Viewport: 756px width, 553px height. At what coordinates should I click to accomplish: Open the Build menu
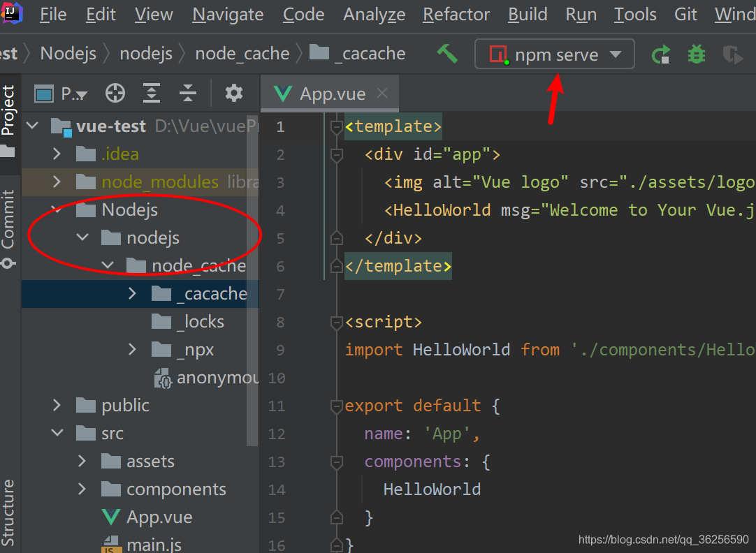[528, 15]
